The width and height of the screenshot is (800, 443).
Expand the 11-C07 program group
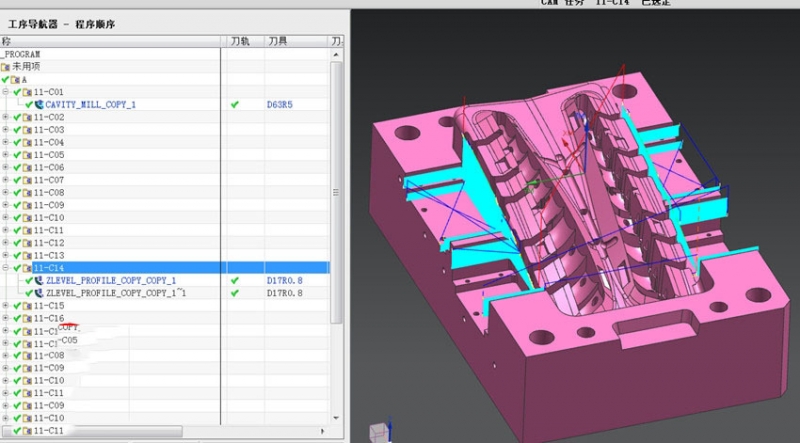click(x=6, y=180)
